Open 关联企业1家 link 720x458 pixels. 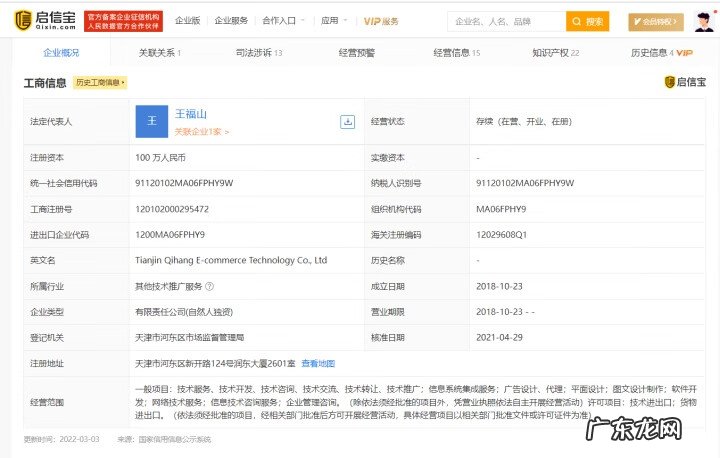pos(202,132)
